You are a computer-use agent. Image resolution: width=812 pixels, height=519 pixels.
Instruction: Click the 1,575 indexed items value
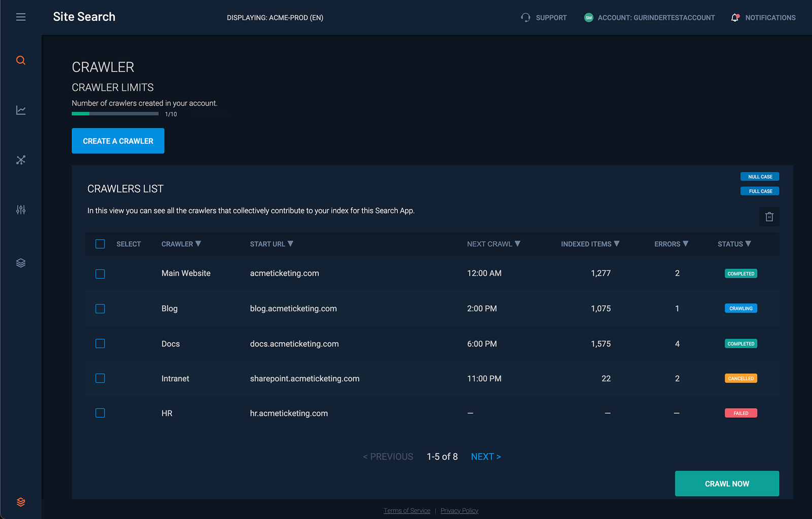click(601, 343)
